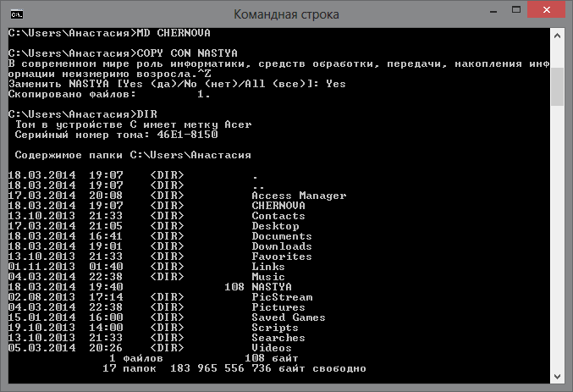Click the 'Scripts' folder name
The height and width of the screenshot is (392, 573).
tap(275, 328)
